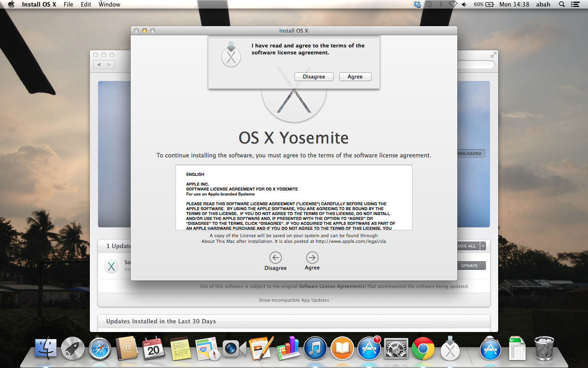Open the Software License Agreement(s) link
The image size is (588, 368).
coord(332,286)
